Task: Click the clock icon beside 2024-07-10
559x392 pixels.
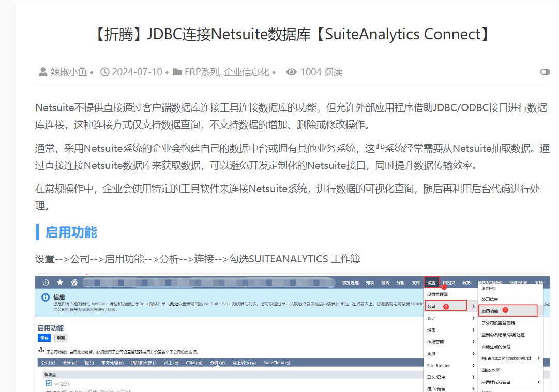Action: click(104, 72)
